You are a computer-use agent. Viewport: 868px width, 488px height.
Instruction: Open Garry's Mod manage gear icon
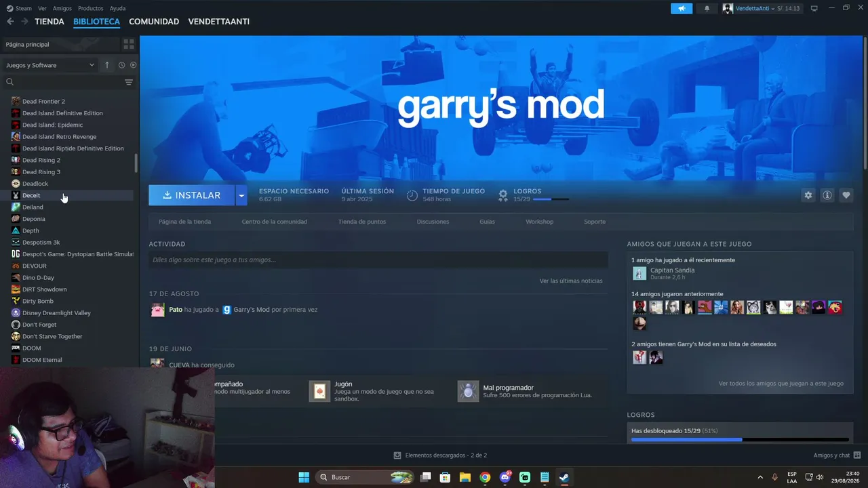[x=808, y=195]
